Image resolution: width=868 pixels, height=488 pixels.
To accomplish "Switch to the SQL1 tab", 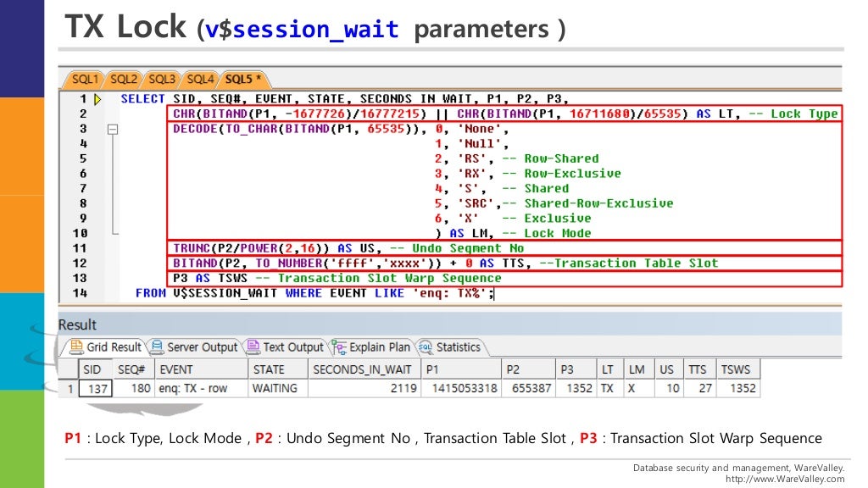I will [x=85, y=79].
